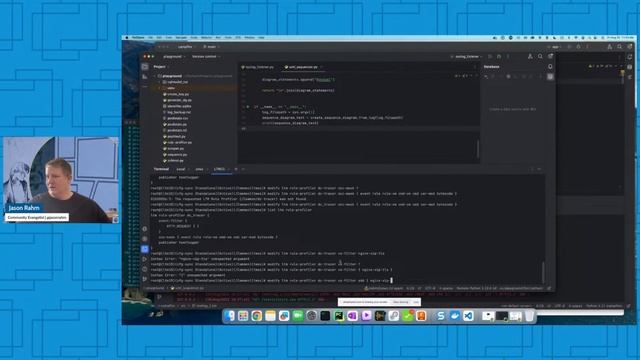Open the syslog_listener run configuration dropdown

467,56
